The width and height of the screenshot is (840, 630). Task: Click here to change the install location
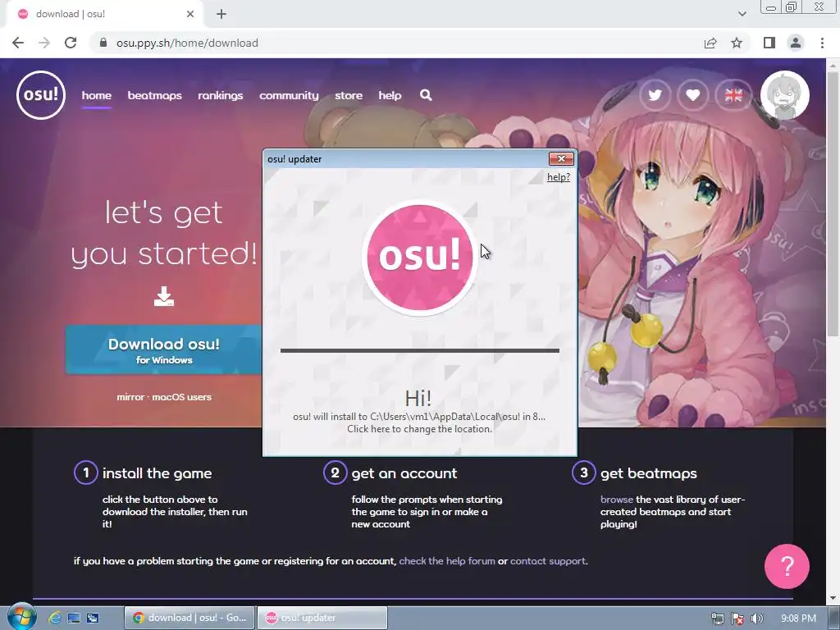[419, 429]
